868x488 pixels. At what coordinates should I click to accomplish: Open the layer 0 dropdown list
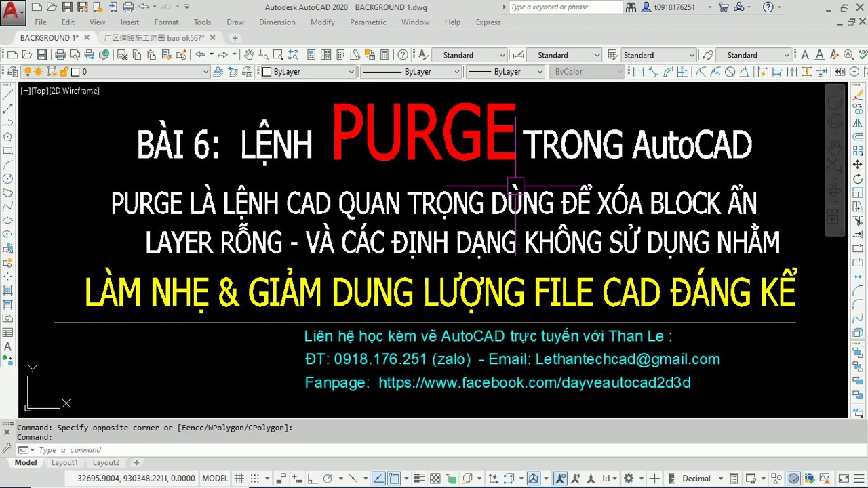(x=117, y=72)
